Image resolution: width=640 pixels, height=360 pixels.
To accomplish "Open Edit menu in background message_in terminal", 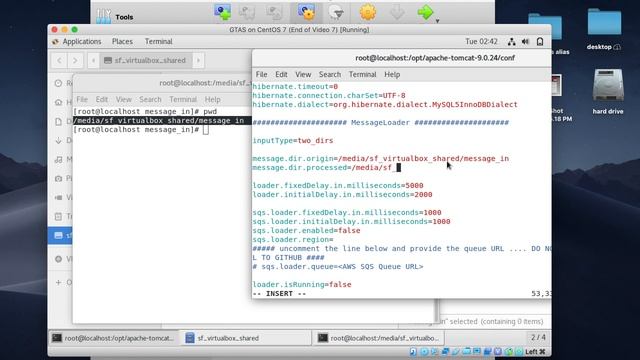I will (102, 100).
